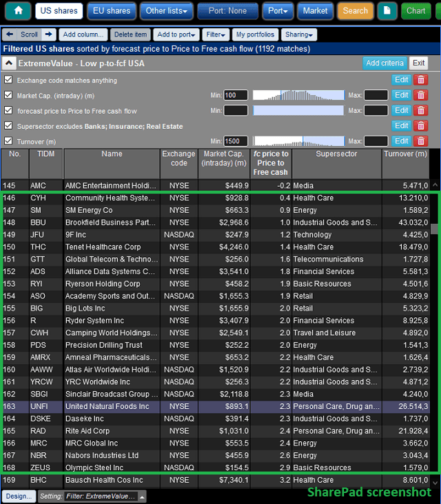Click Market Cap Min field showing 100
This screenshot has height=504, width=441.
(236, 95)
